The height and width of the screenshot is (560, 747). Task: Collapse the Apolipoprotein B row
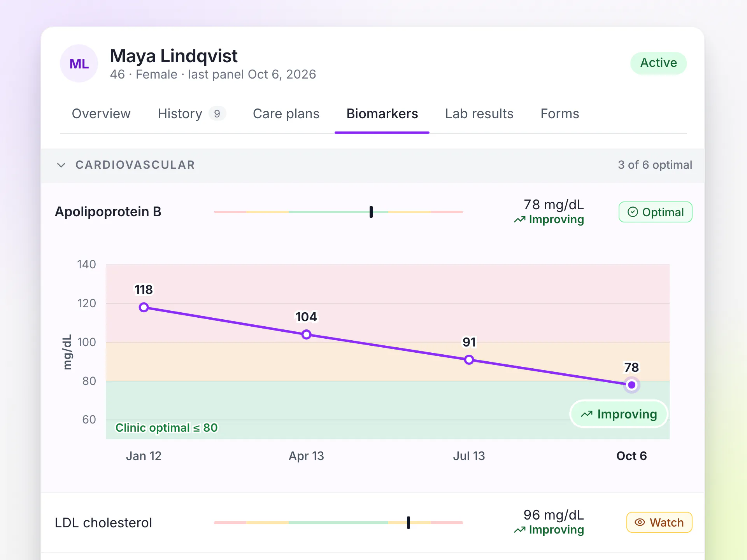(x=373, y=212)
